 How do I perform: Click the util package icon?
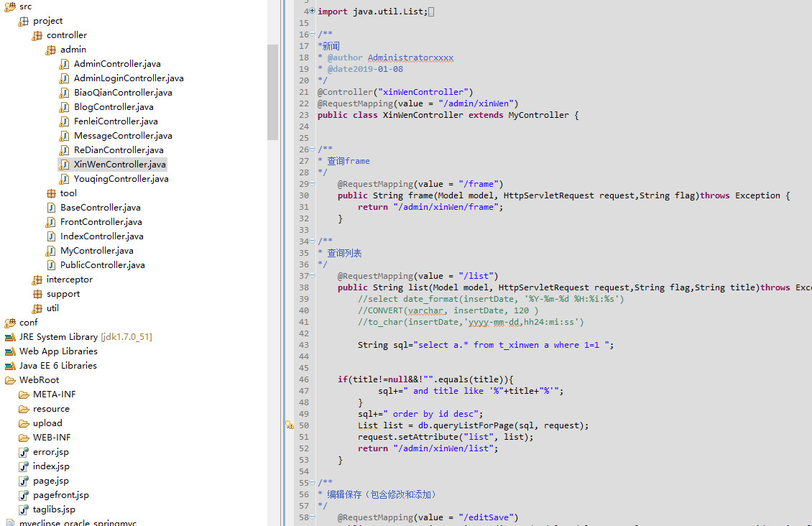pos(37,308)
